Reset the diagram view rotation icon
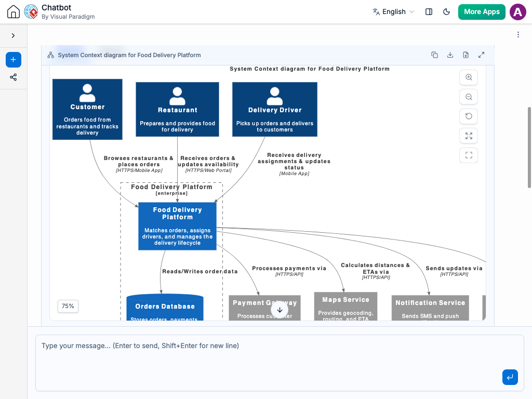This screenshot has height=399, width=532. 469,116
